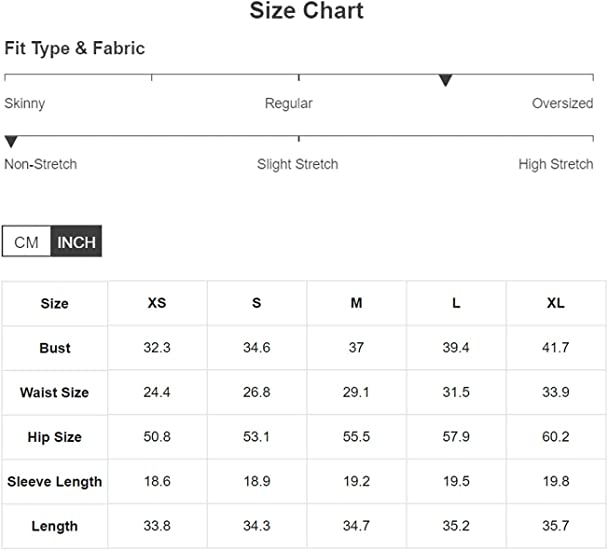The image size is (608, 550).
Task: Click the Regular fit label
Action: pos(288,104)
